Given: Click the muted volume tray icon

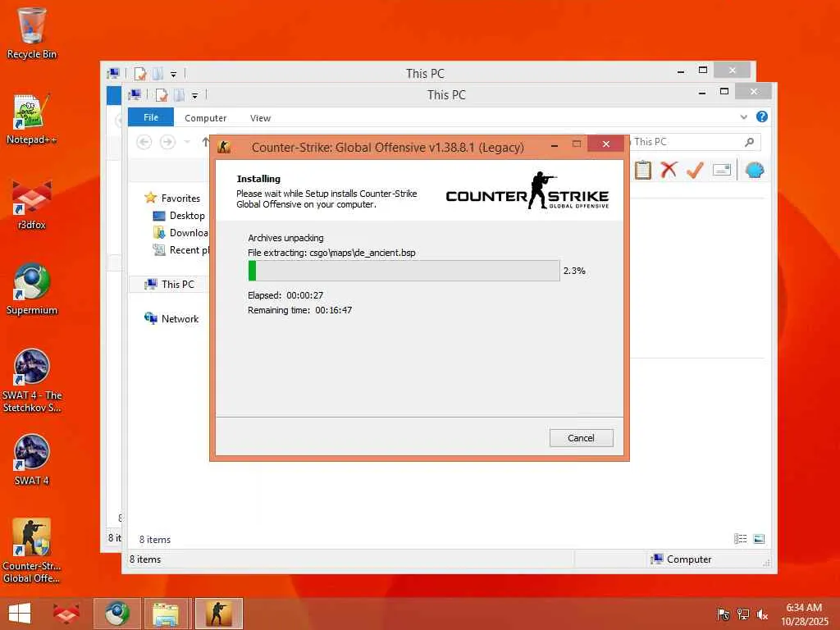Looking at the screenshot, I should (762, 614).
